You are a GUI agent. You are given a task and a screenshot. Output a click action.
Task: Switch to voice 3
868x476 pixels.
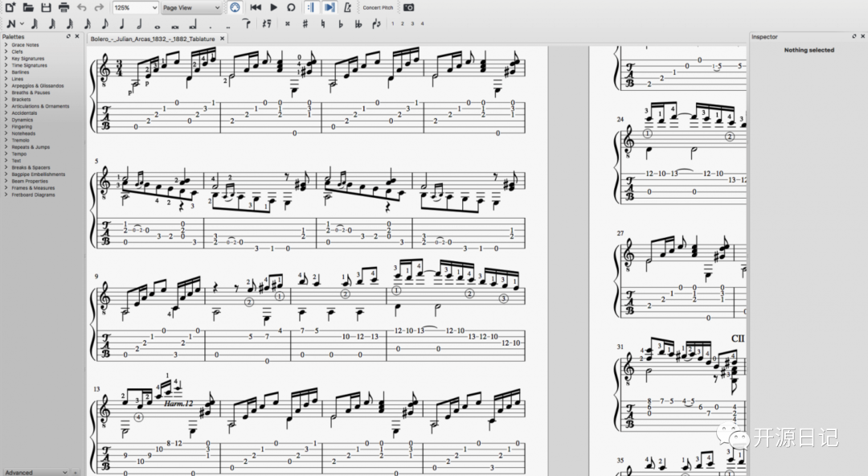point(412,24)
